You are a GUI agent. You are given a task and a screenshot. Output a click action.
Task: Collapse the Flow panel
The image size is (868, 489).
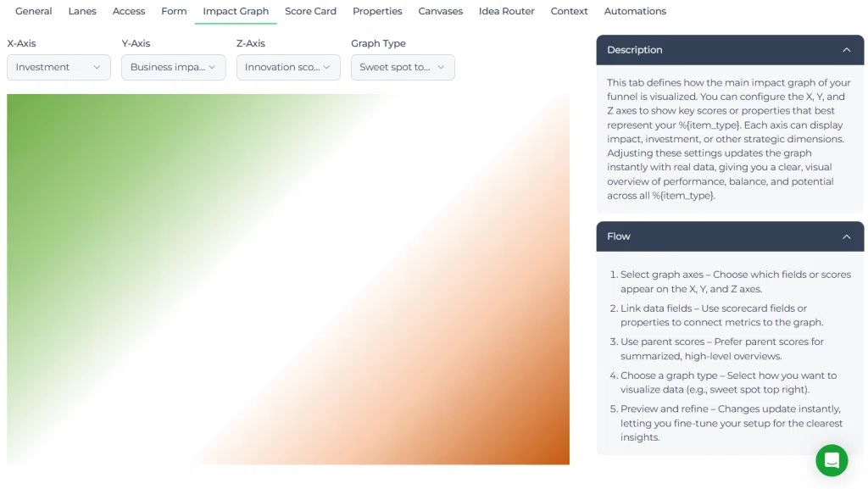[847, 236]
